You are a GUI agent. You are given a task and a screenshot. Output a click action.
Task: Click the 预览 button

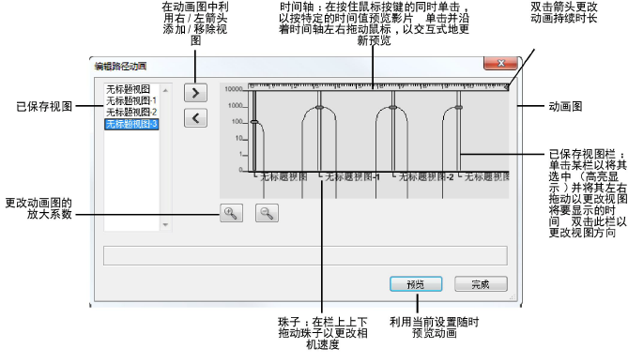[416, 284]
